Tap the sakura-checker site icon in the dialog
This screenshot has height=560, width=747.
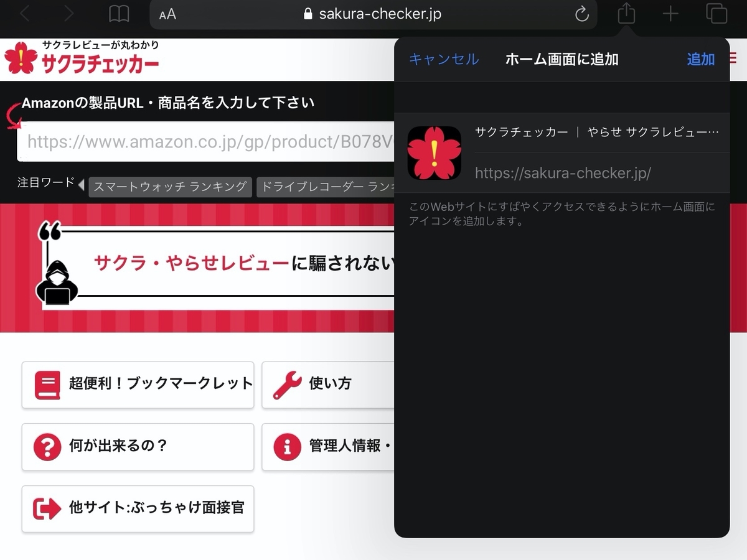click(x=434, y=152)
